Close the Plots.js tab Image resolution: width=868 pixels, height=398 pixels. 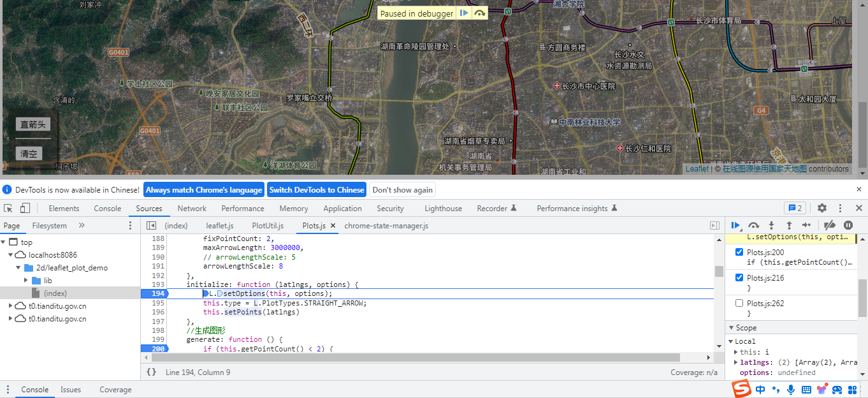point(333,226)
